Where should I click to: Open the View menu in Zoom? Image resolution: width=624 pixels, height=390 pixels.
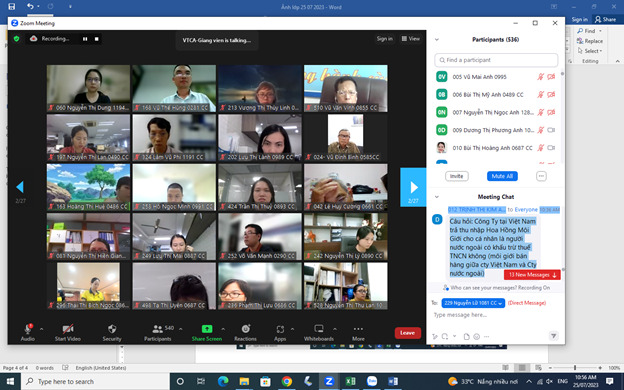(x=410, y=39)
